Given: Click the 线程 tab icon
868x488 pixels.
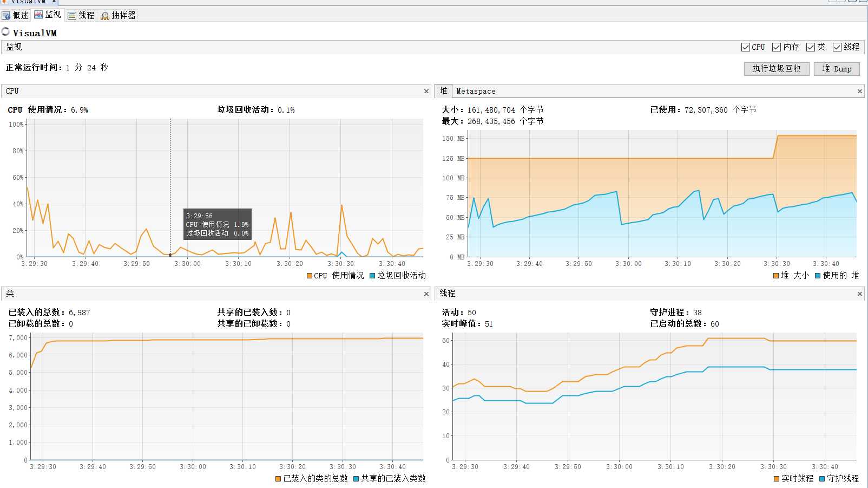Looking at the screenshot, I should click(72, 16).
